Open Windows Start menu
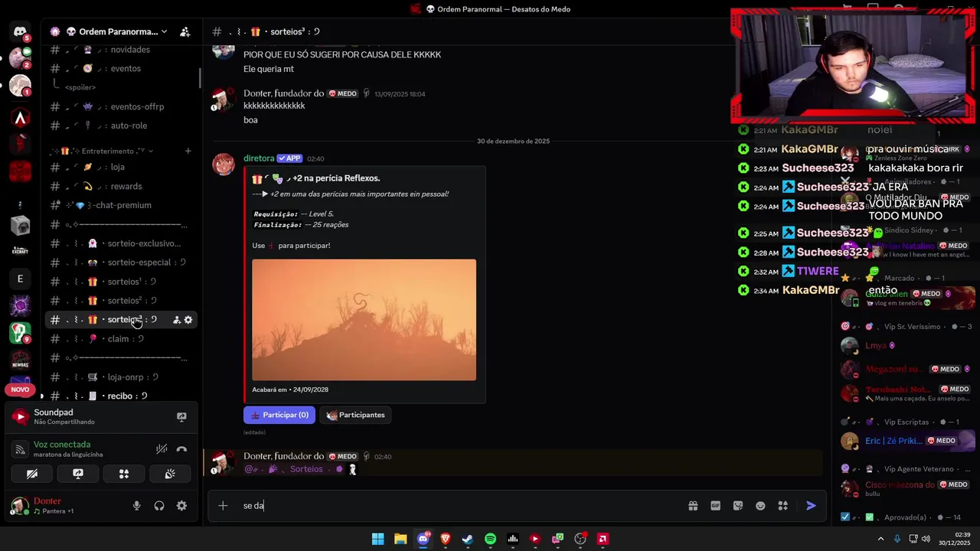This screenshot has height=551, width=980. point(378,539)
